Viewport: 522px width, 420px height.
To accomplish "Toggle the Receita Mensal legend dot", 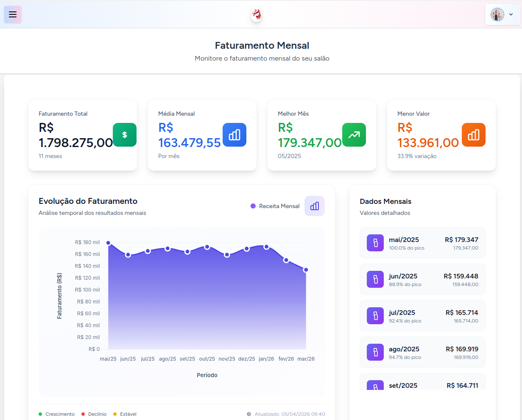I will (x=253, y=206).
